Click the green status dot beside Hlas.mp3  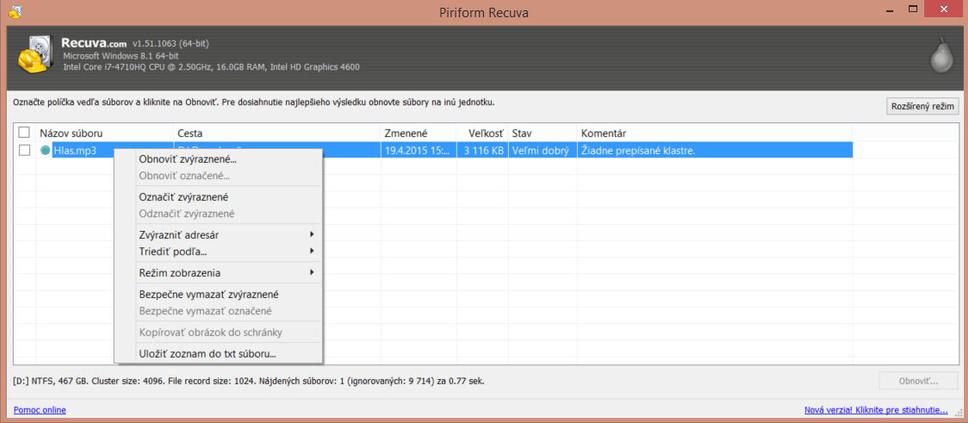coord(45,150)
